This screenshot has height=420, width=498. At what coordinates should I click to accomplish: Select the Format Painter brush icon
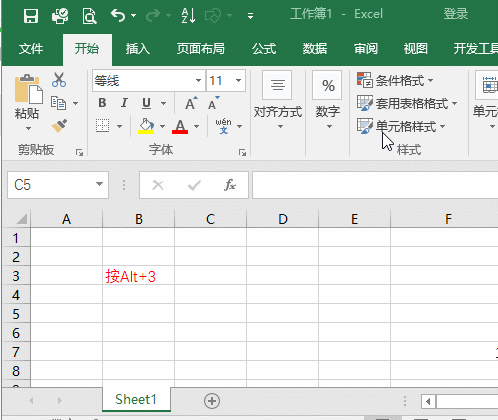[x=59, y=126]
